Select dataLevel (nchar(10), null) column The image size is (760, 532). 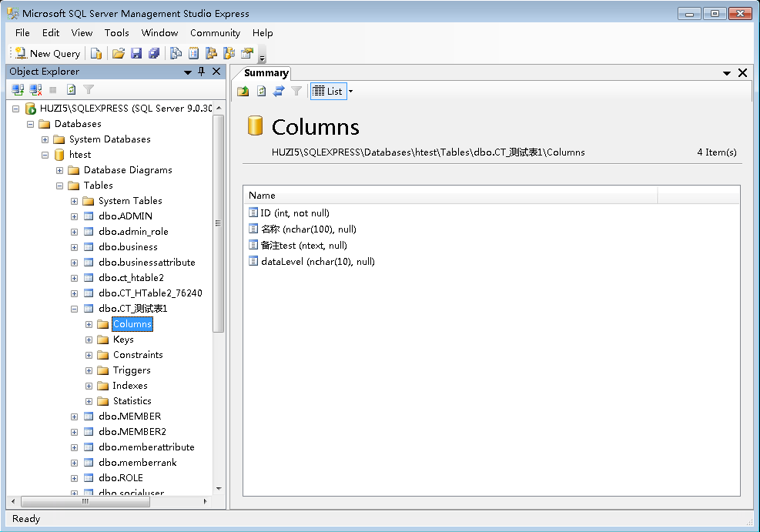click(x=317, y=262)
